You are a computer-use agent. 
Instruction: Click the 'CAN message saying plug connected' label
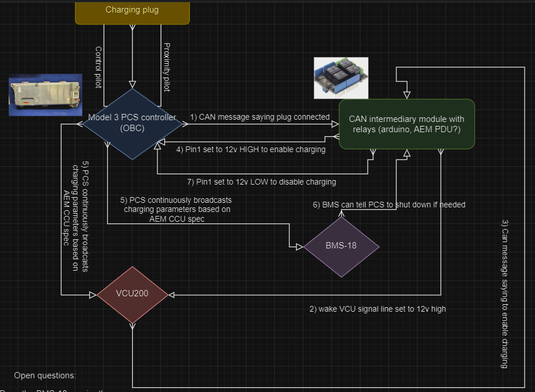pos(260,117)
